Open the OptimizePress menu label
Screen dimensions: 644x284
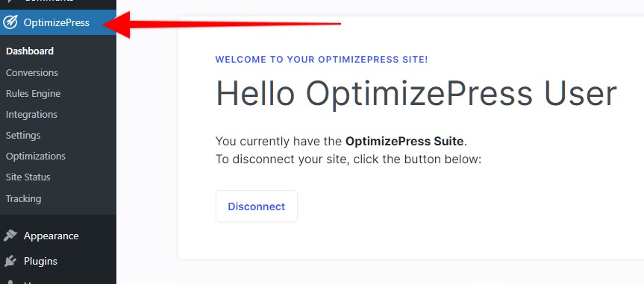pyautogui.click(x=56, y=22)
